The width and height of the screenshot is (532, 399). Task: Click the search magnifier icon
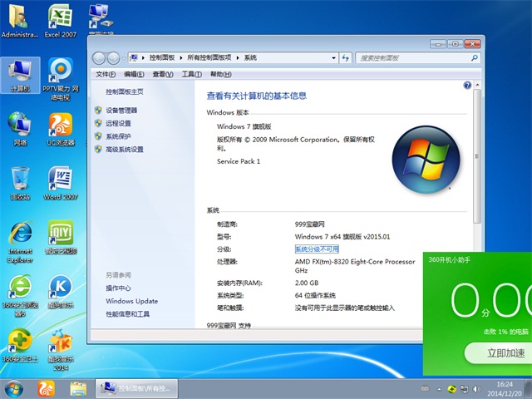click(x=475, y=58)
